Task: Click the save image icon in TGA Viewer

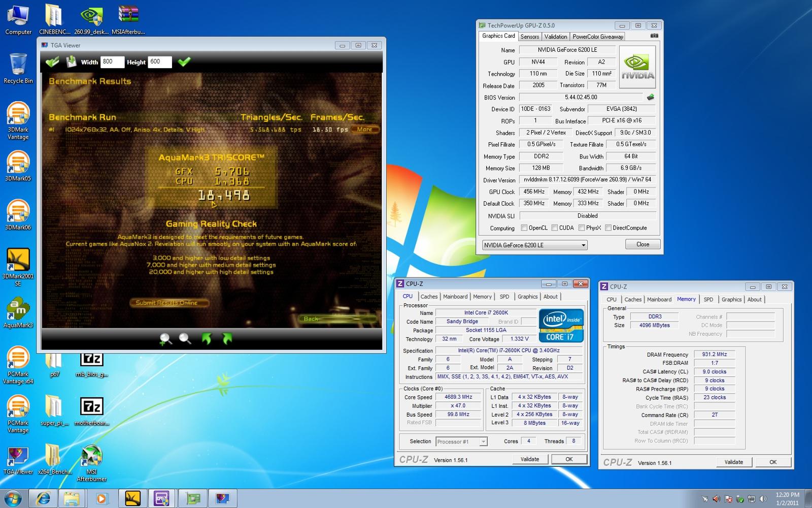Action: coord(72,62)
